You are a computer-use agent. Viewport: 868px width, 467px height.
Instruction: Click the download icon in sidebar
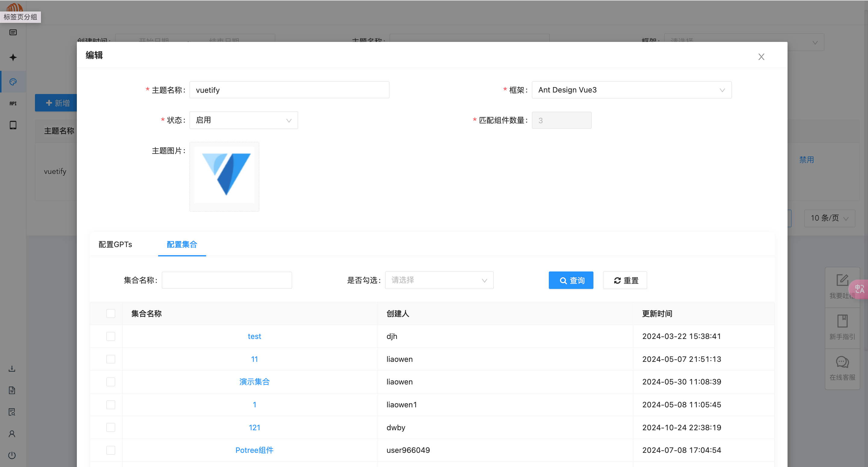(x=12, y=368)
